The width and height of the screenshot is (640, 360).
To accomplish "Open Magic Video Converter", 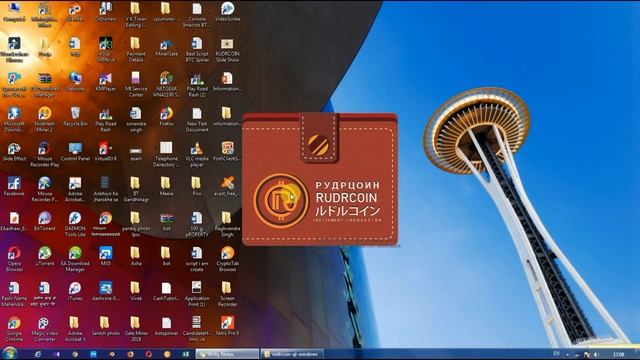I will (x=44, y=329).
